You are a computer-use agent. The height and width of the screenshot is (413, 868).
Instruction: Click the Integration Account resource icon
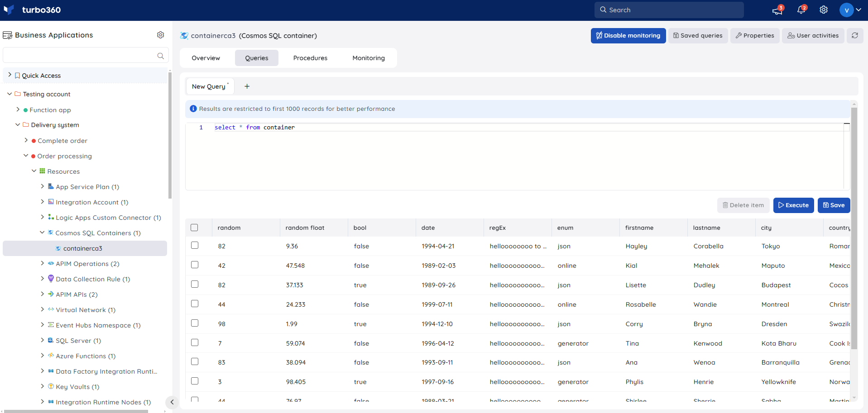pyautogui.click(x=51, y=202)
